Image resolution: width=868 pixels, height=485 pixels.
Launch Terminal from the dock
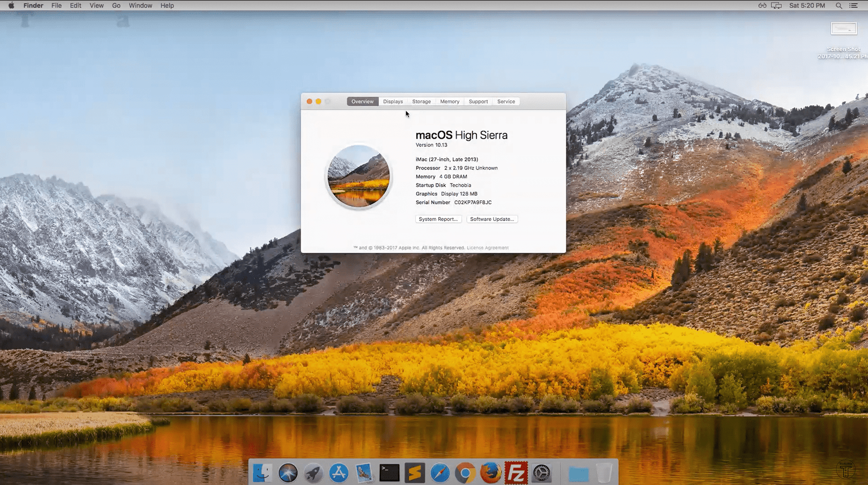click(389, 473)
